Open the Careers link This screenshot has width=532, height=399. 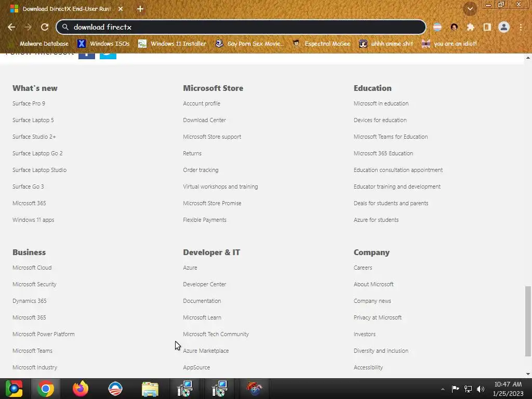(363, 268)
